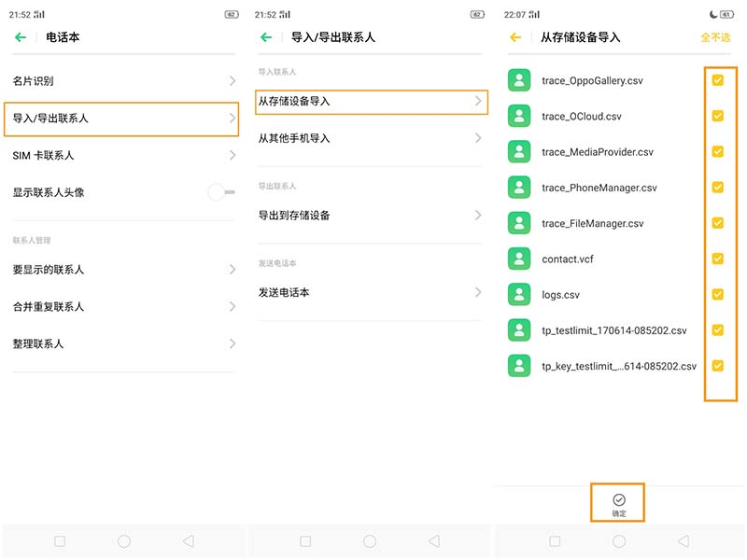Tap the yellow back arrow beside 从存储设备导入
Viewport: 747px width, 560px height.
[x=515, y=37]
